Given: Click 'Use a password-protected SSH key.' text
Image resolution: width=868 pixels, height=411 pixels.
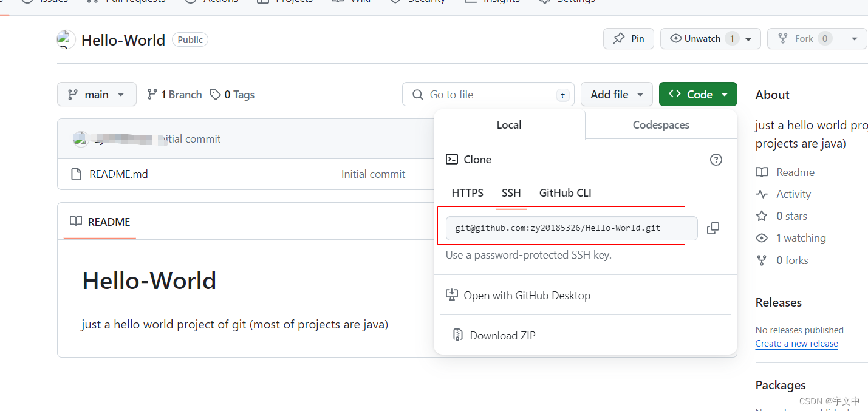Looking at the screenshot, I should click(528, 255).
